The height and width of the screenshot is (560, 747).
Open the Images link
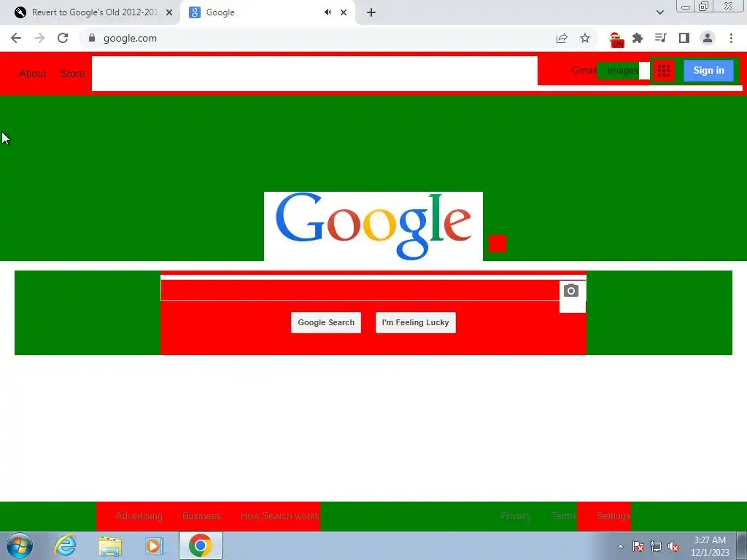tap(623, 71)
